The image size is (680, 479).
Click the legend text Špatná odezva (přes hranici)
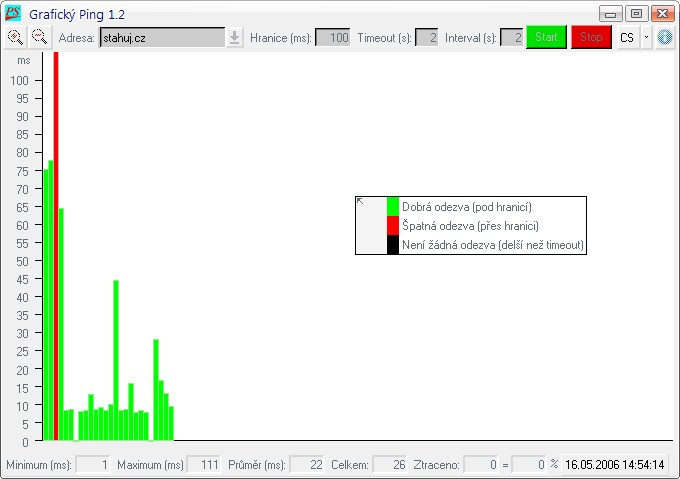tap(470, 226)
